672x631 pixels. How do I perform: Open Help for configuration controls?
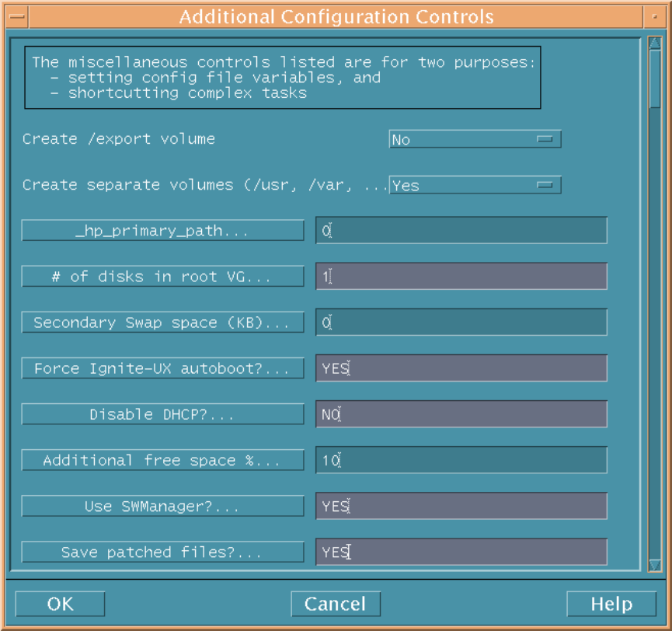point(611,604)
